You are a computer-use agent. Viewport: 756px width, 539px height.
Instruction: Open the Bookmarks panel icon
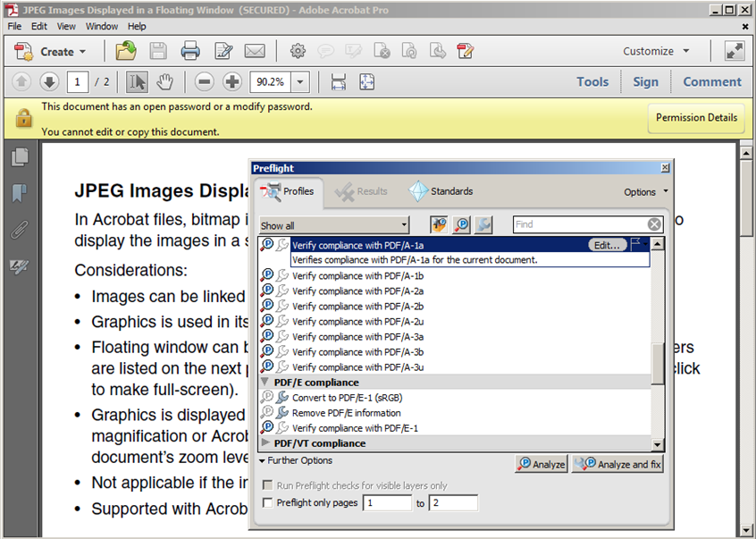19,193
